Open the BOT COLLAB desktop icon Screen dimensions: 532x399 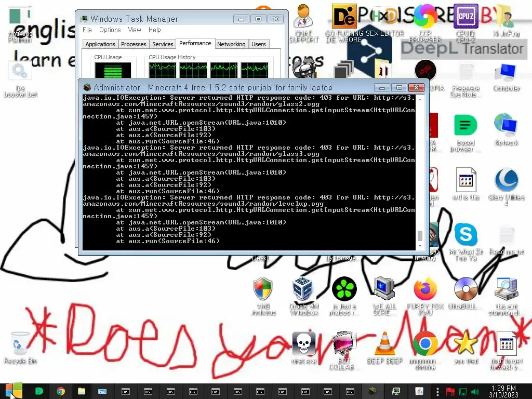click(x=343, y=351)
